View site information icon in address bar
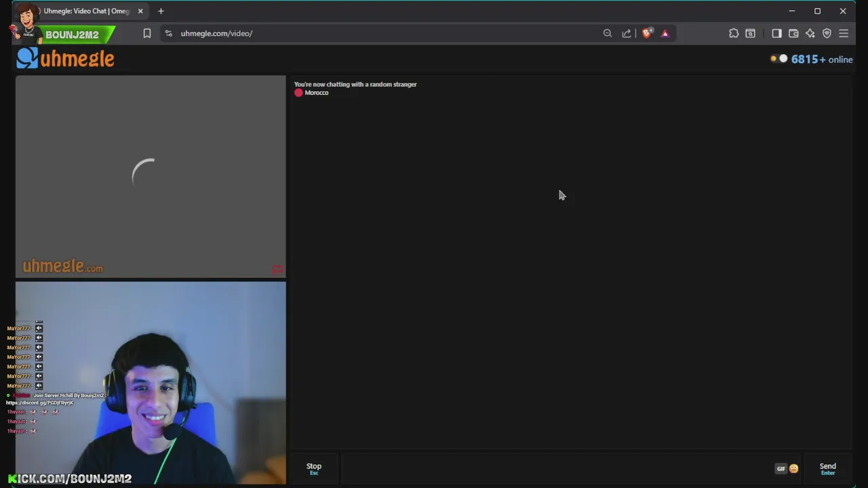 pyautogui.click(x=169, y=33)
